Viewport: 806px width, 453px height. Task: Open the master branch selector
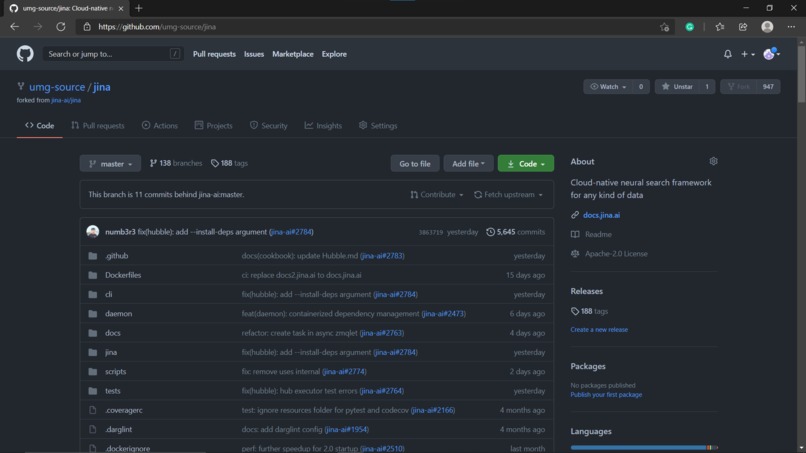[x=110, y=164]
